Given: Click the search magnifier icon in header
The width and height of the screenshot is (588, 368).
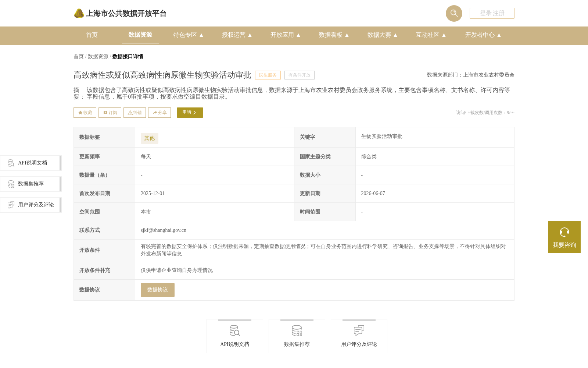Looking at the screenshot, I should pyautogui.click(x=454, y=13).
